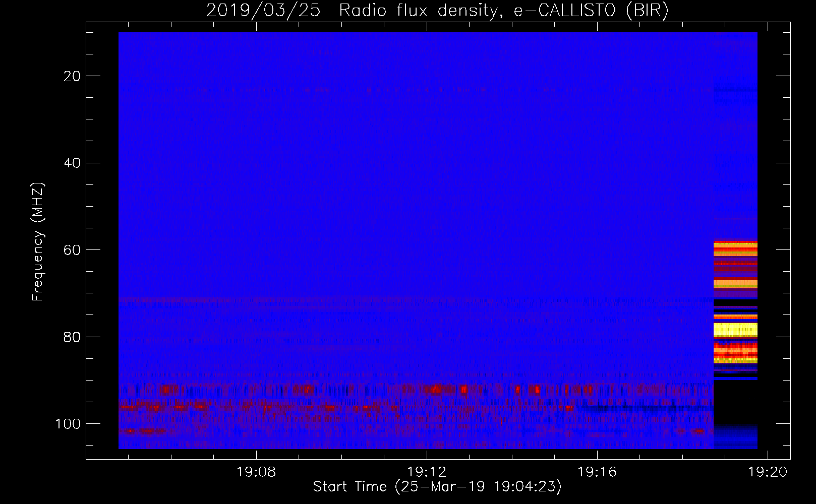Click the 'Start Time (25-Mar-19 19:04:23)' label
This screenshot has width=816, height=504.
pos(437,487)
